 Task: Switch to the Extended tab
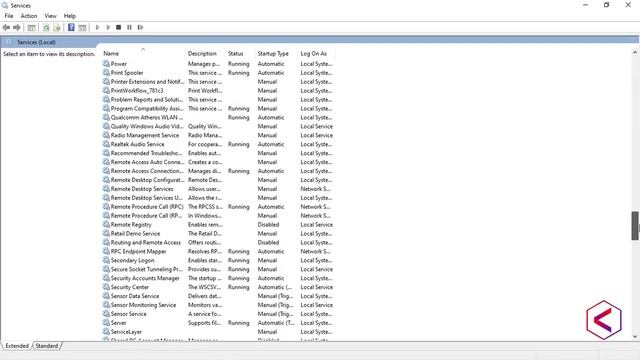pyautogui.click(x=17, y=346)
